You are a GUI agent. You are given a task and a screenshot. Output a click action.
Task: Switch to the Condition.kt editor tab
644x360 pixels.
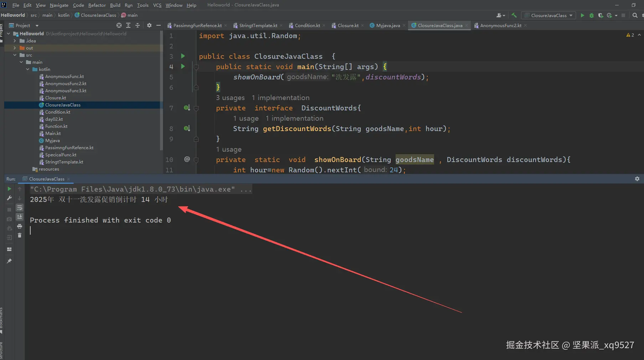pyautogui.click(x=307, y=25)
